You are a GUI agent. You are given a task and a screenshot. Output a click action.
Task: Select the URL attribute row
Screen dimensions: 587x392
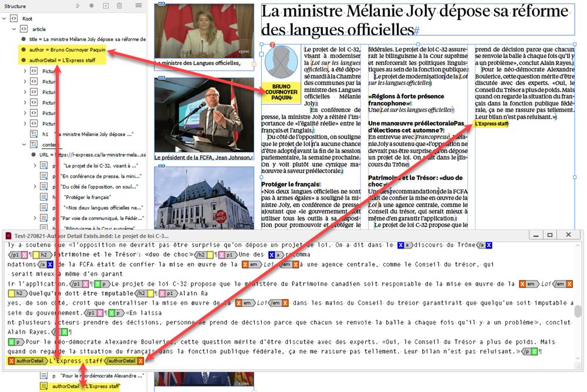click(89, 154)
